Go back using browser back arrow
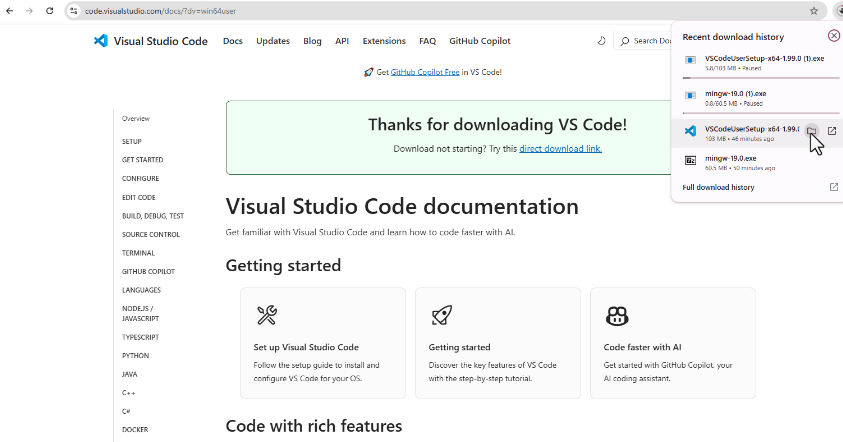This screenshot has width=843, height=442. click(10, 11)
